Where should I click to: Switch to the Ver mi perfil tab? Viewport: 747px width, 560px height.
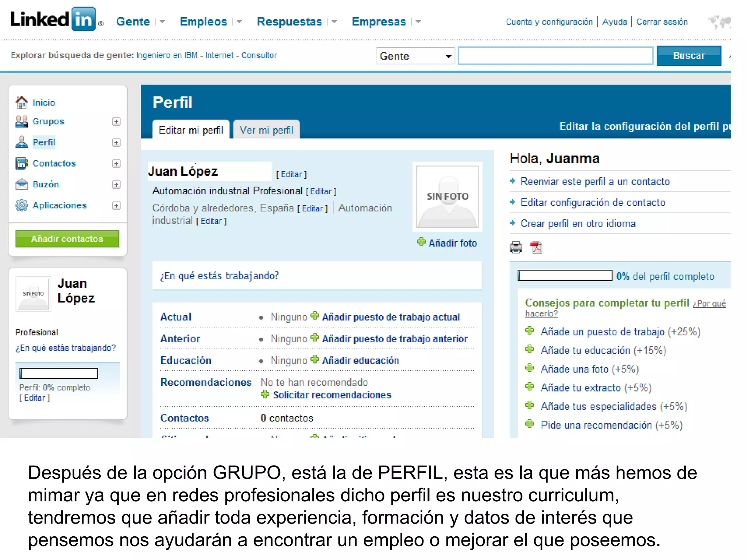(x=266, y=130)
